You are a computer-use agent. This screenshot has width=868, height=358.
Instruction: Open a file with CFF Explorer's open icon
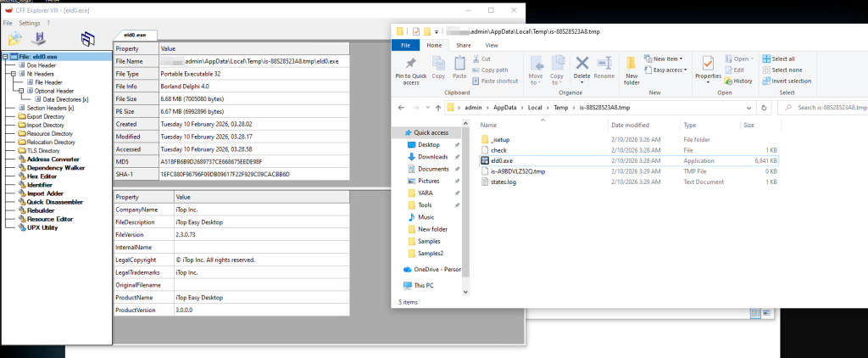(15, 38)
